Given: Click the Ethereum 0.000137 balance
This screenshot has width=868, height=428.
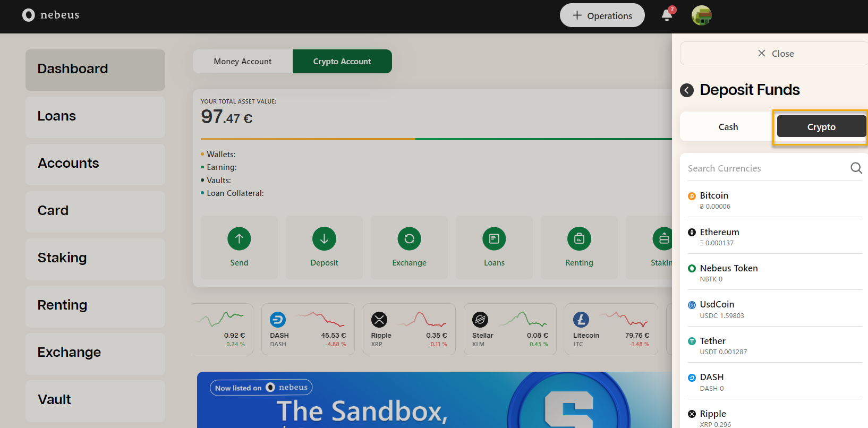Looking at the screenshot, I should coord(717,243).
